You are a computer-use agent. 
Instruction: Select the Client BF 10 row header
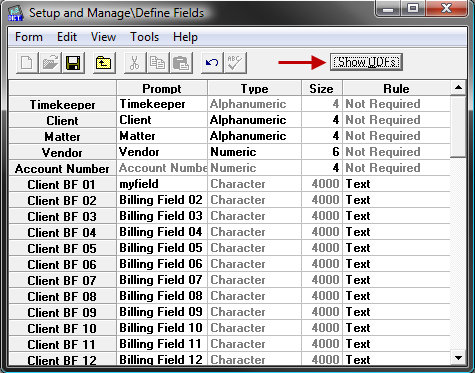[62, 328]
